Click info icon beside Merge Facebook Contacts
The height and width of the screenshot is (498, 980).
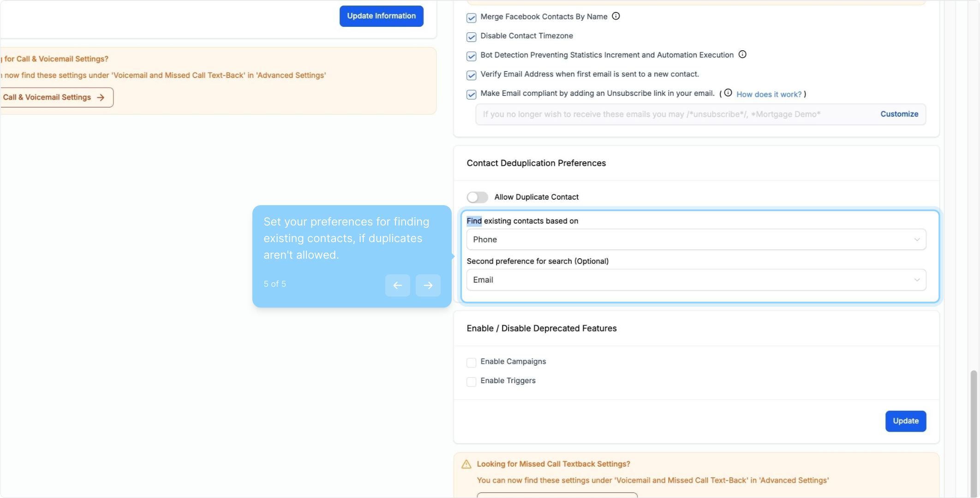click(x=616, y=16)
